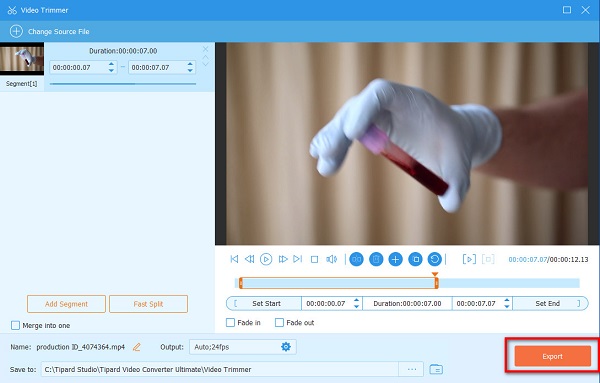Click the blue circular Reset icon
Viewport: 600px width, 383px height.
tap(435, 259)
